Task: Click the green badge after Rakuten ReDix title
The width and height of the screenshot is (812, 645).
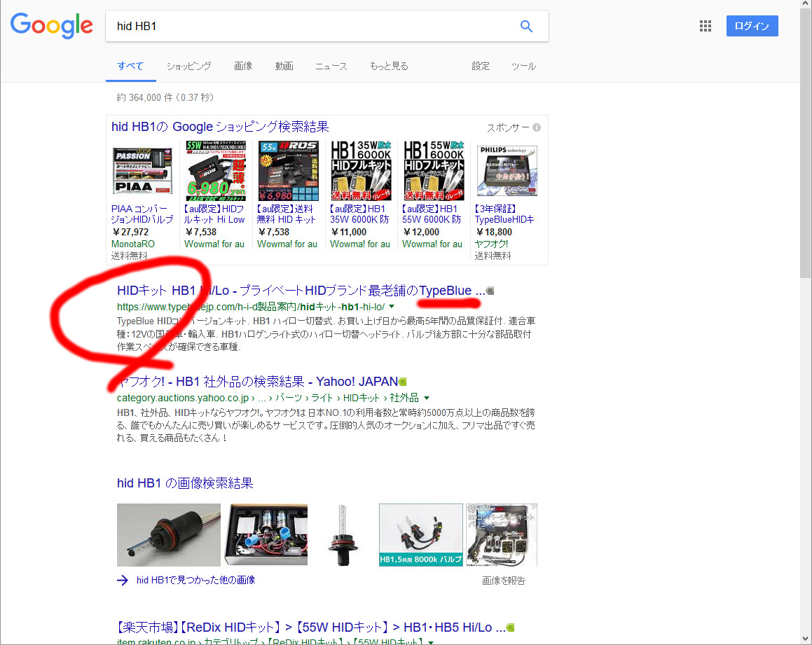Action: [x=511, y=627]
